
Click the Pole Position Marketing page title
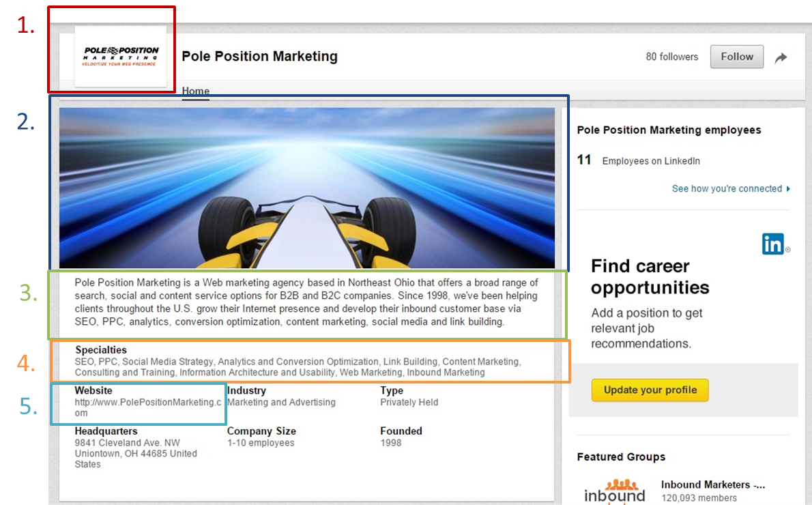259,56
